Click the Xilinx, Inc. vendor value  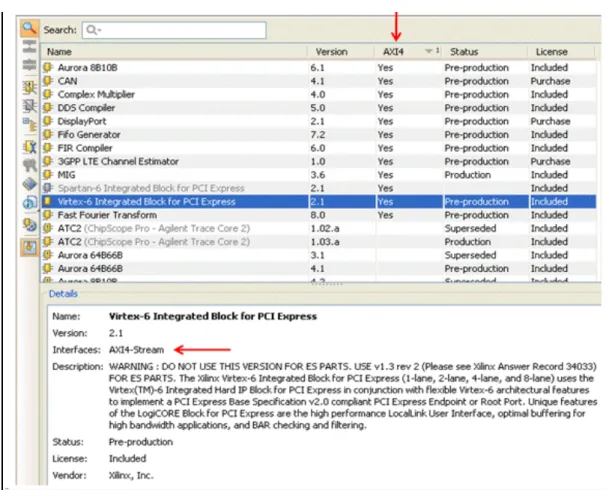131,475
